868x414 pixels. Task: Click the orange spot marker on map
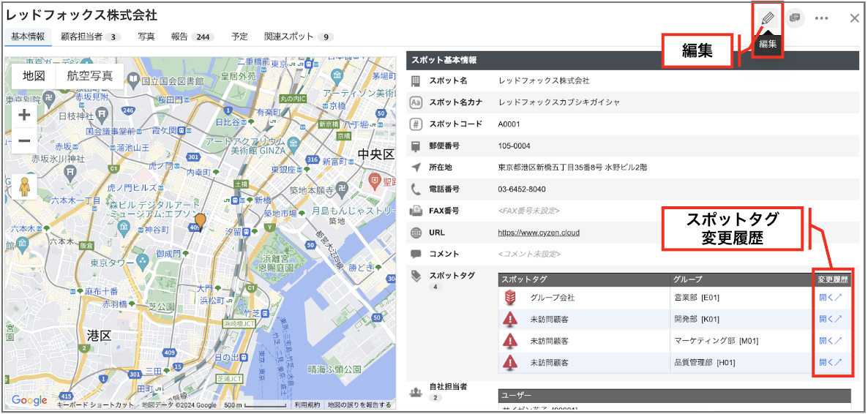tap(201, 221)
